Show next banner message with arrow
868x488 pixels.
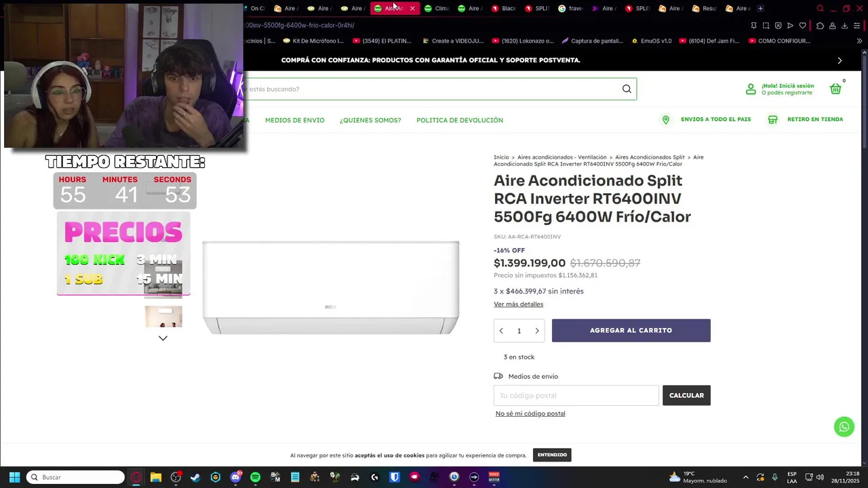pyautogui.click(x=840, y=60)
